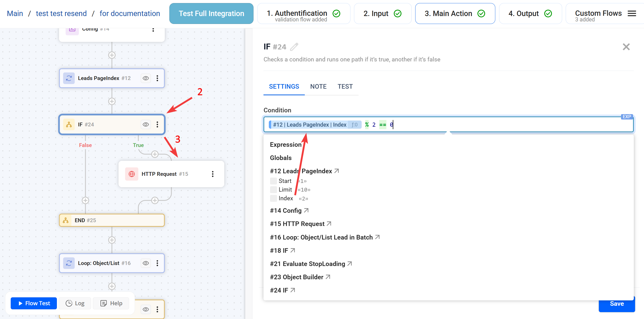Image resolution: width=644 pixels, height=319 pixels.
Task: Check the Index checkbox in the Globals list
Action: point(273,198)
